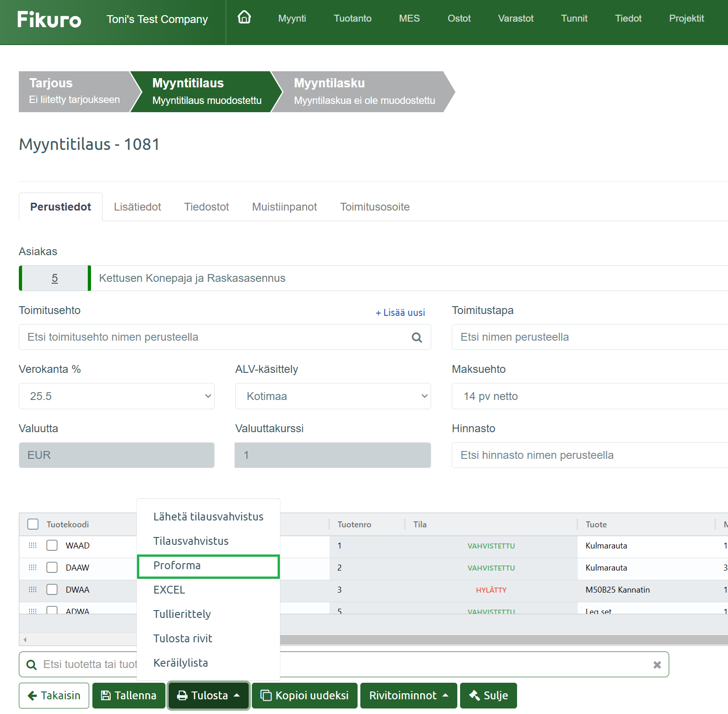
Task: Choose Lähetä tilausvahvistus from print menu
Action: click(208, 517)
